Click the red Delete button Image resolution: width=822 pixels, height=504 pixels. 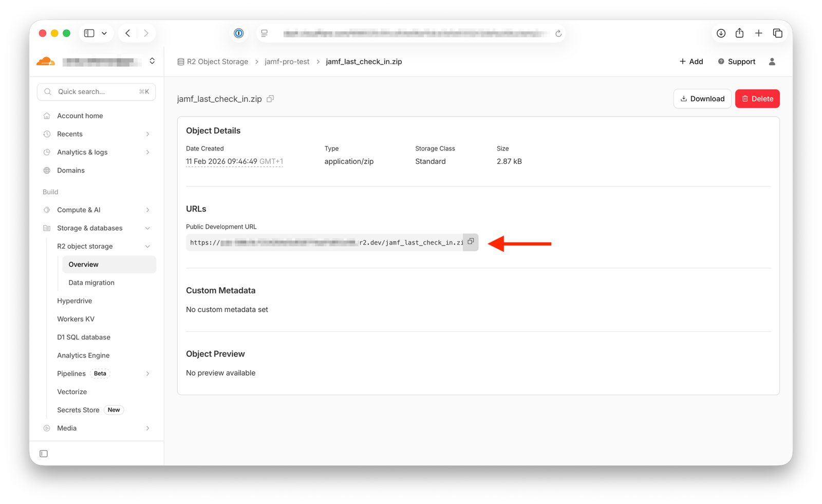(757, 99)
